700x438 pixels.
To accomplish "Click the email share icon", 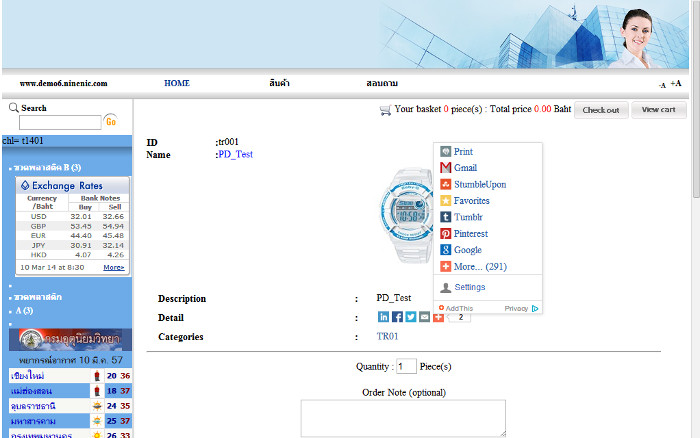I will point(425,317).
